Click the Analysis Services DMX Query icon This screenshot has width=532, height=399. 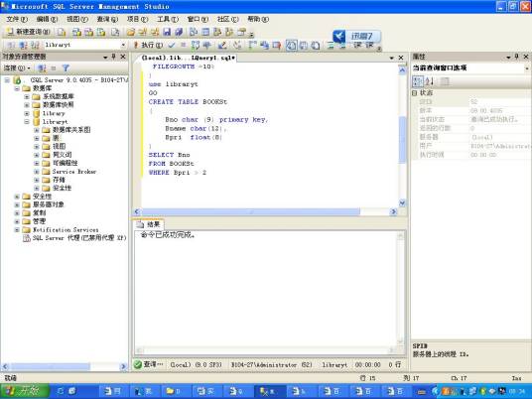[89, 32]
